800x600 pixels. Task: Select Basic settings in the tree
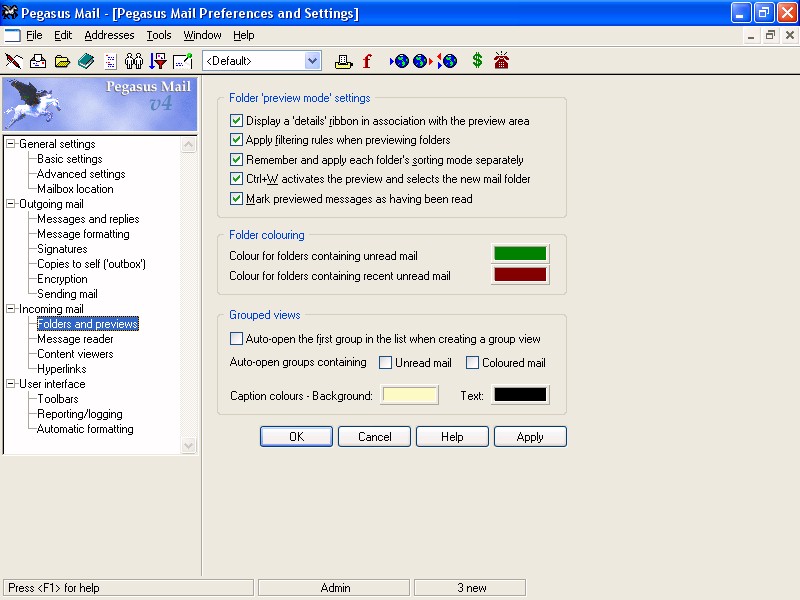(x=70, y=159)
